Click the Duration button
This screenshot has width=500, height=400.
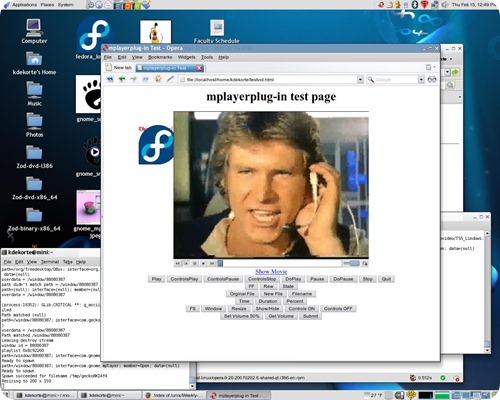268,301
